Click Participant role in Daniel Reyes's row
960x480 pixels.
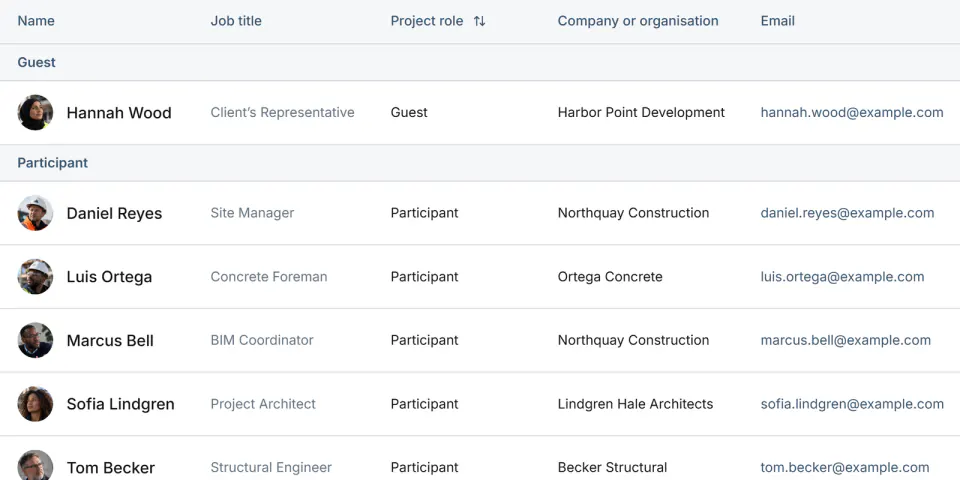[x=424, y=213]
